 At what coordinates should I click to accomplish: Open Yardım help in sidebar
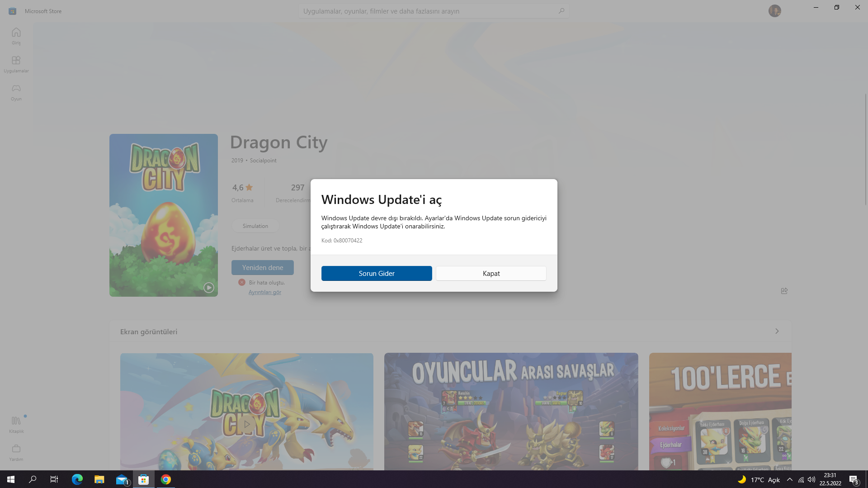click(x=16, y=453)
